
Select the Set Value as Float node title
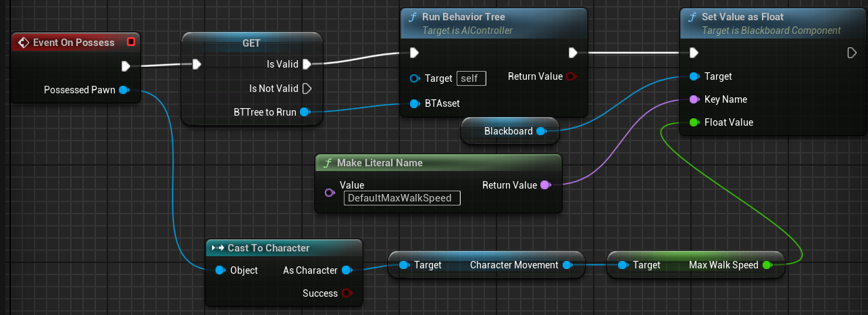click(743, 17)
